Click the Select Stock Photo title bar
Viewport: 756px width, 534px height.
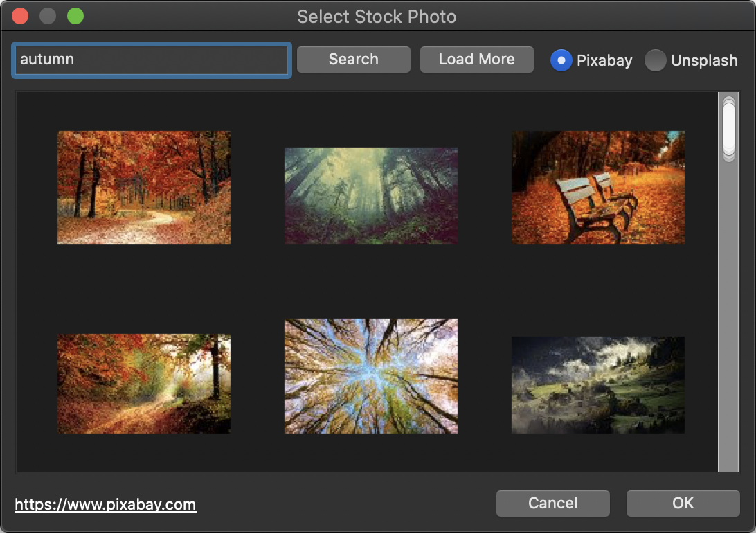point(377,17)
